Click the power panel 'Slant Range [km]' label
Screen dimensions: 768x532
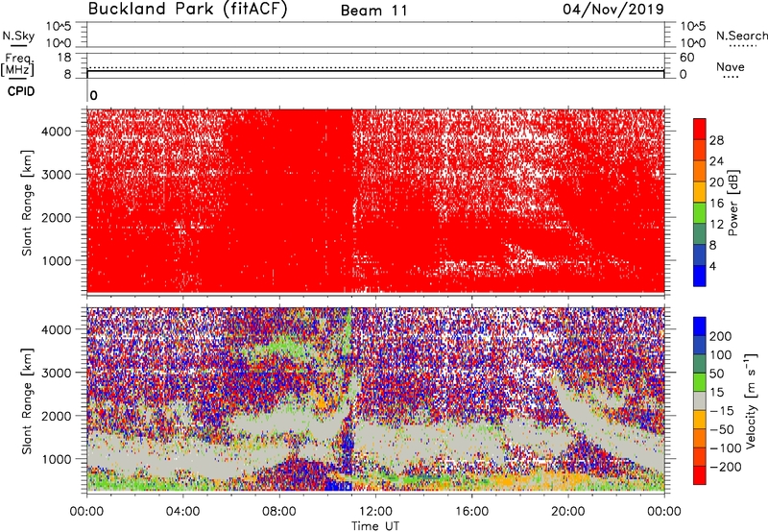coord(27,203)
